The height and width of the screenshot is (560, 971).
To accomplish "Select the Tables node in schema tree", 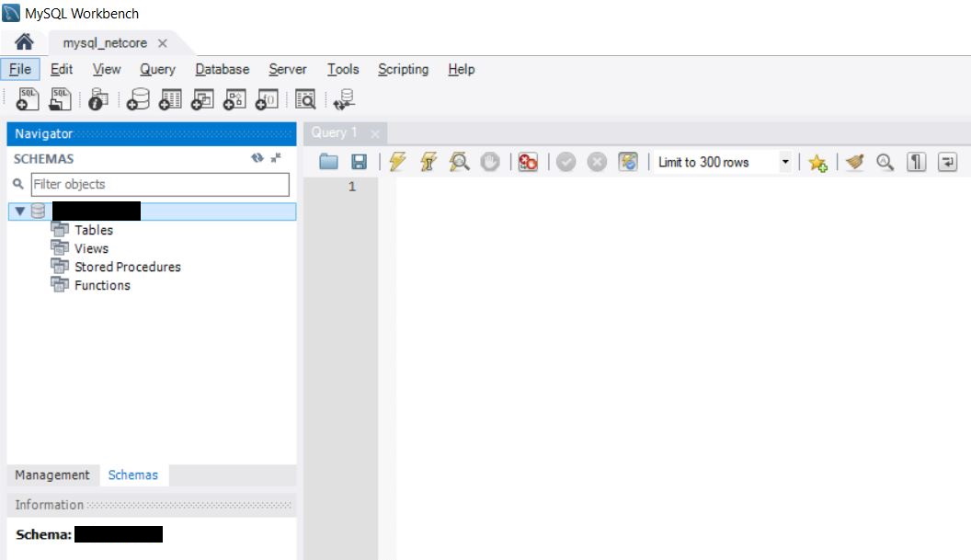I will coord(93,230).
